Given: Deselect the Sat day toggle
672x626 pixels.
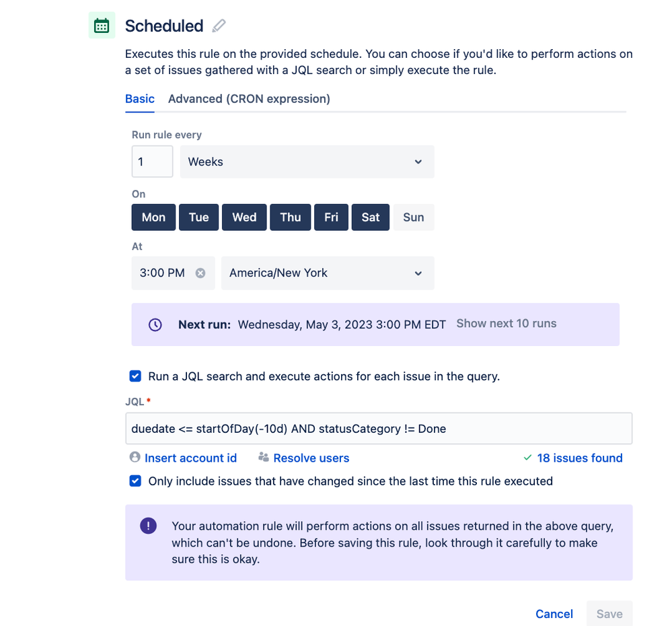Looking at the screenshot, I should click(x=370, y=217).
